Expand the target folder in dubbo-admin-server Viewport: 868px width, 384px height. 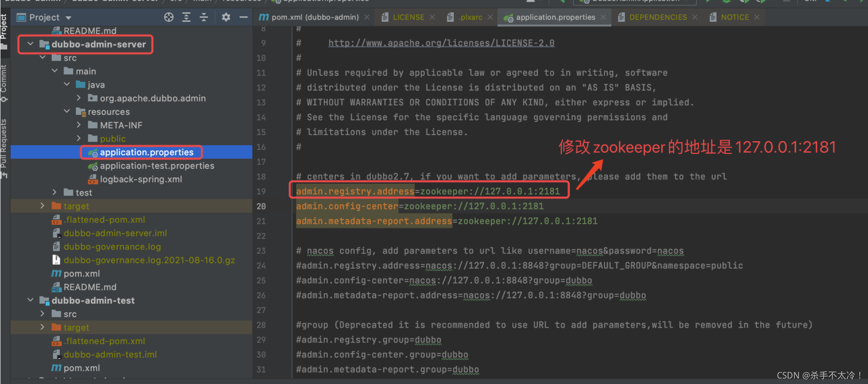click(x=43, y=206)
